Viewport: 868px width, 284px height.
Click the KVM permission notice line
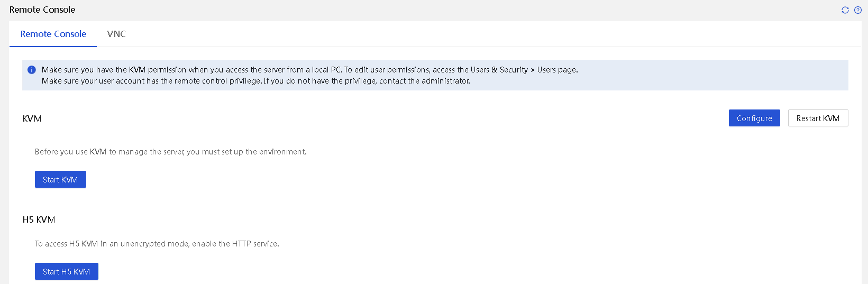coord(309,70)
